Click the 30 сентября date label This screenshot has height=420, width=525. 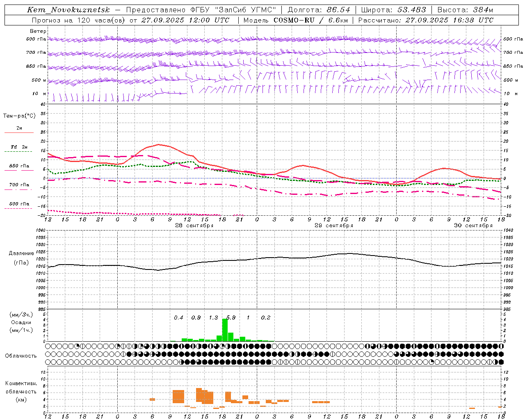click(x=473, y=226)
